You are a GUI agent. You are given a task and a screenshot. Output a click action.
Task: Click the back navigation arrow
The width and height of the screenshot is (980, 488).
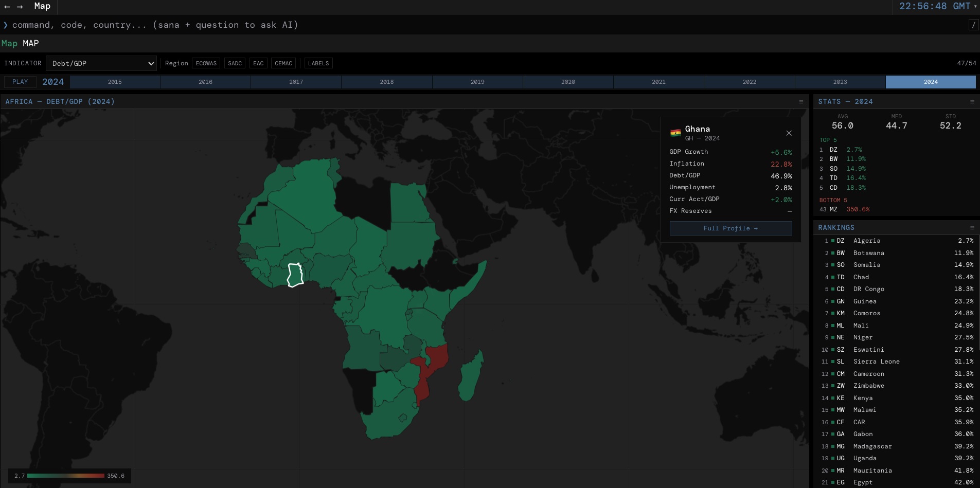[6, 7]
